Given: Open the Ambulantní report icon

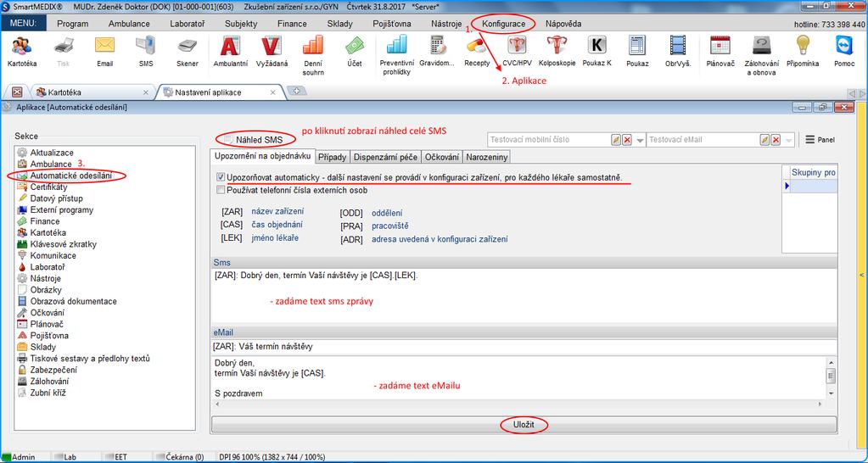Looking at the screenshot, I should [x=230, y=52].
